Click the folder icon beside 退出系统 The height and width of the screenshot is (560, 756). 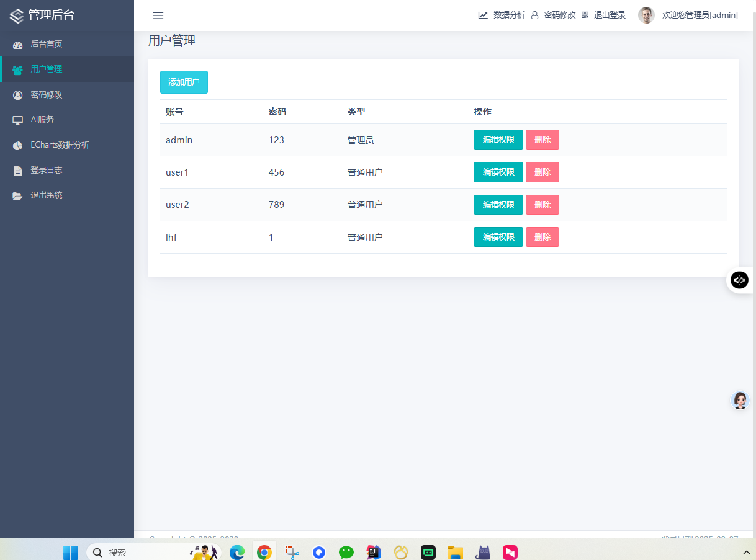(17, 195)
